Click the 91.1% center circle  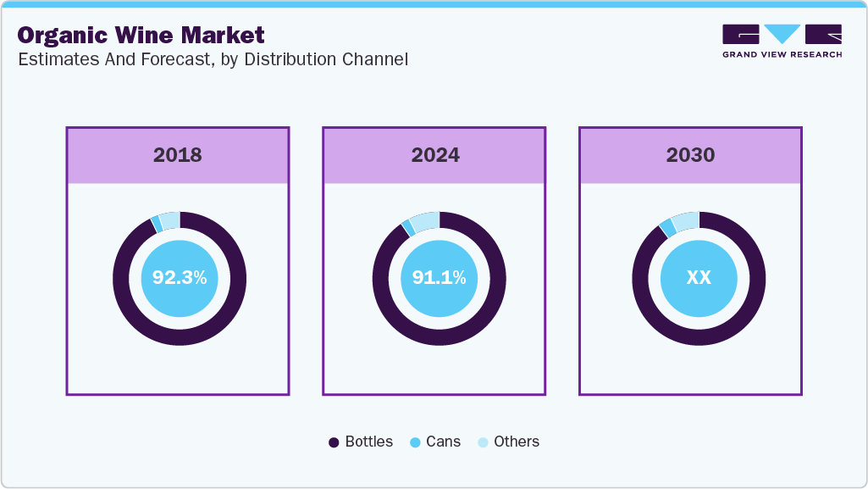pos(439,278)
